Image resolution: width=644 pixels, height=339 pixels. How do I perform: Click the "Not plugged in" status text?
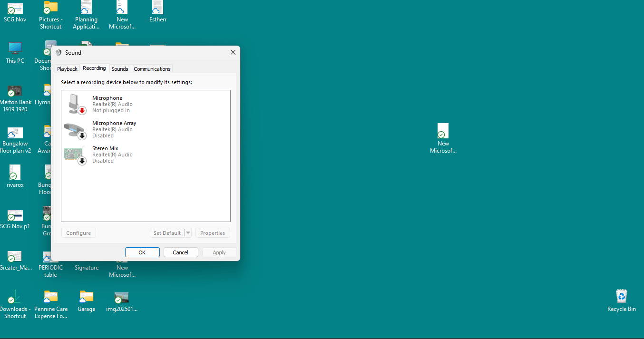pyautogui.click(x=111, y=110)
